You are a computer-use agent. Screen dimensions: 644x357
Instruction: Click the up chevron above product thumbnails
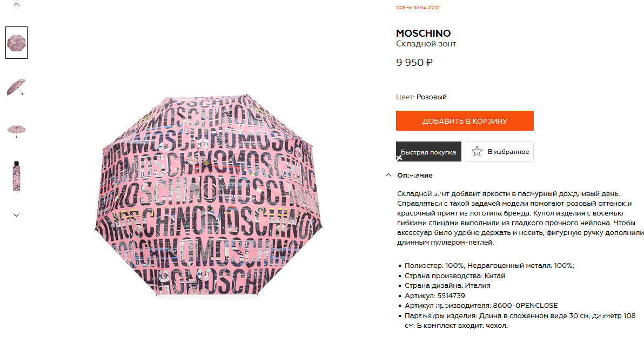16,4
